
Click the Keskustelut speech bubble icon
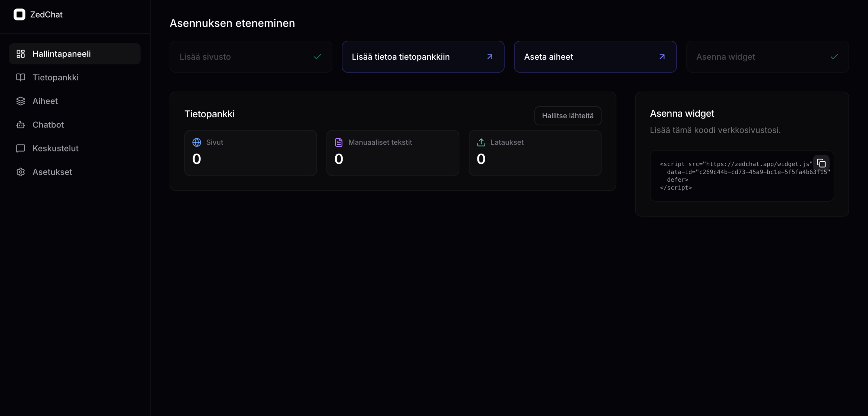[21, 148]
